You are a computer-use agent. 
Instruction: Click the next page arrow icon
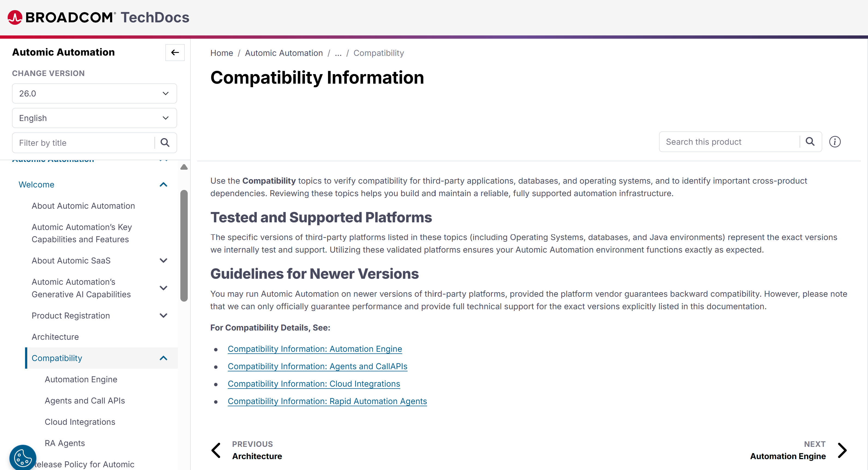842,450
